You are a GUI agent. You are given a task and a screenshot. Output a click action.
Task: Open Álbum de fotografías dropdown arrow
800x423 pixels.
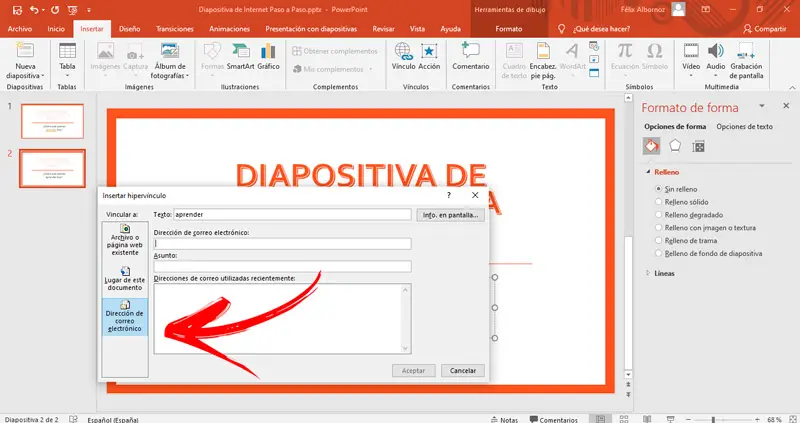click(187, 76)
